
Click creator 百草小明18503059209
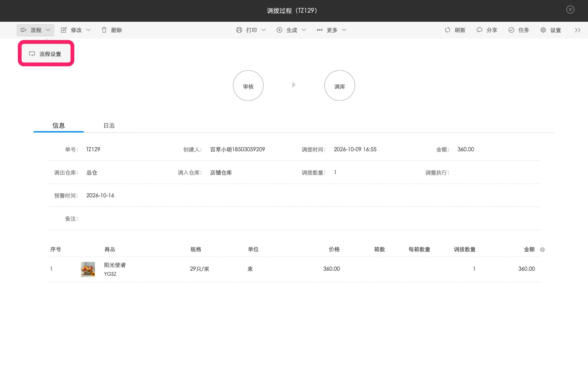[238, 149]
